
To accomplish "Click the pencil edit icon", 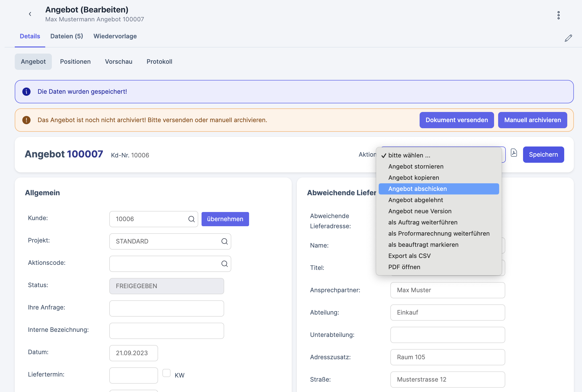I will [x=568, y=38].
